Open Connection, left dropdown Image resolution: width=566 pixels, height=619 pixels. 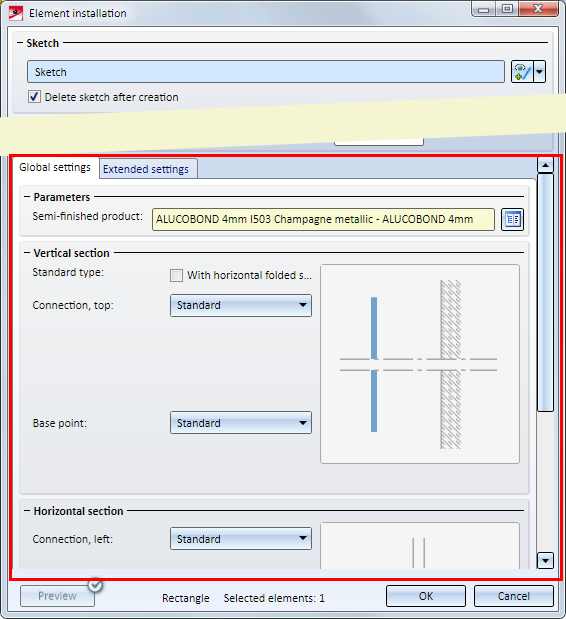tap(241, 539)
